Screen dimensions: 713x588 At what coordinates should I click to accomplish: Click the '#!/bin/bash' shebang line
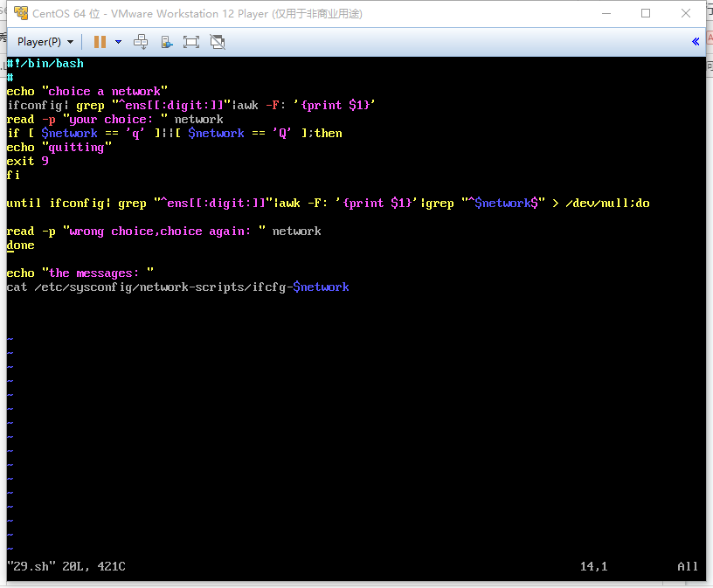click(x=45, y=63)
